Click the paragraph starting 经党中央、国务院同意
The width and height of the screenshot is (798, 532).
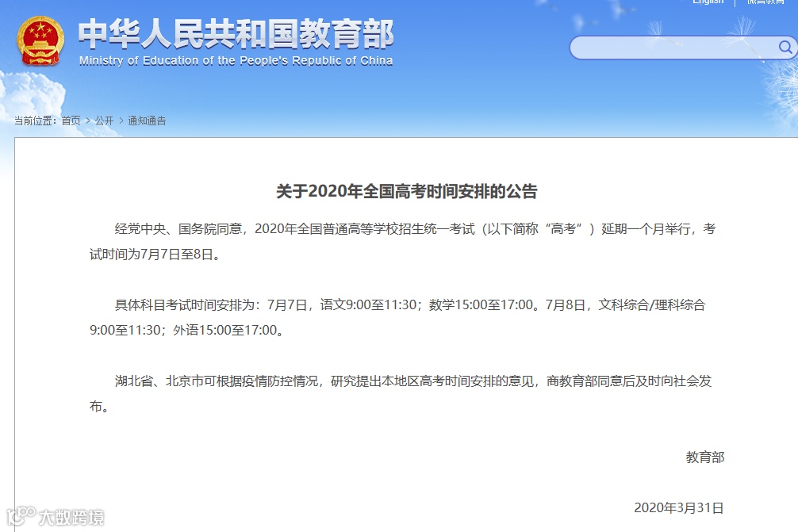(402, 241)
